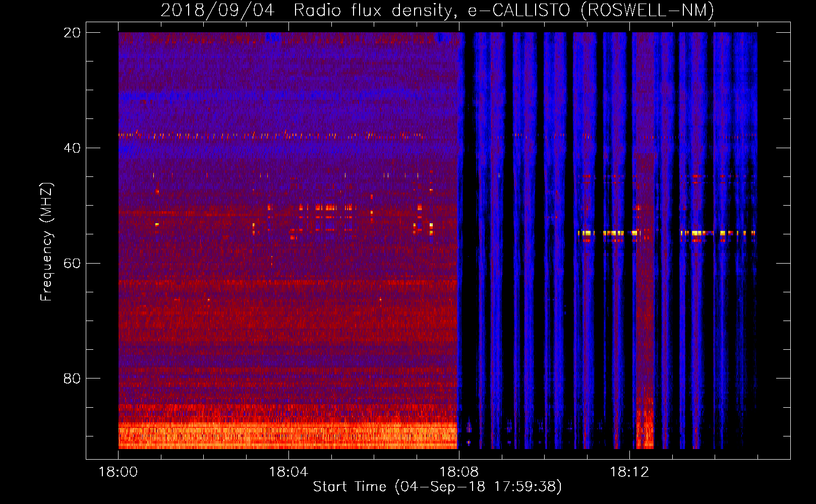816x504 pixels.
Task: Click the date '2018/09/04' in the title
Action: (218, 11)
